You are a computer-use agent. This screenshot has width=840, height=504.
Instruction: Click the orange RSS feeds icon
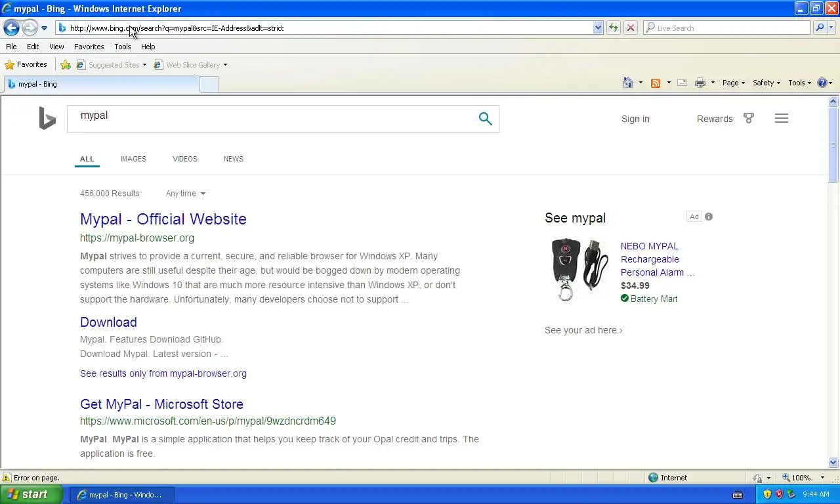point(655,83)
